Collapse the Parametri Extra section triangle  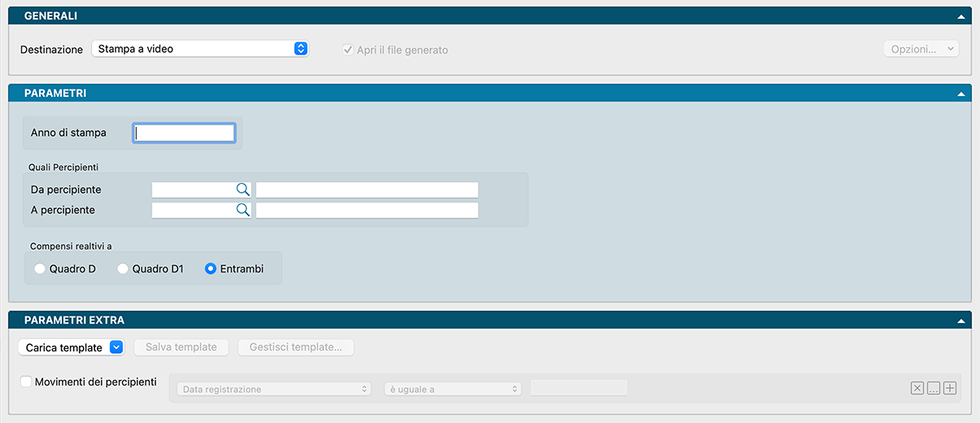(x=961, y=321)
